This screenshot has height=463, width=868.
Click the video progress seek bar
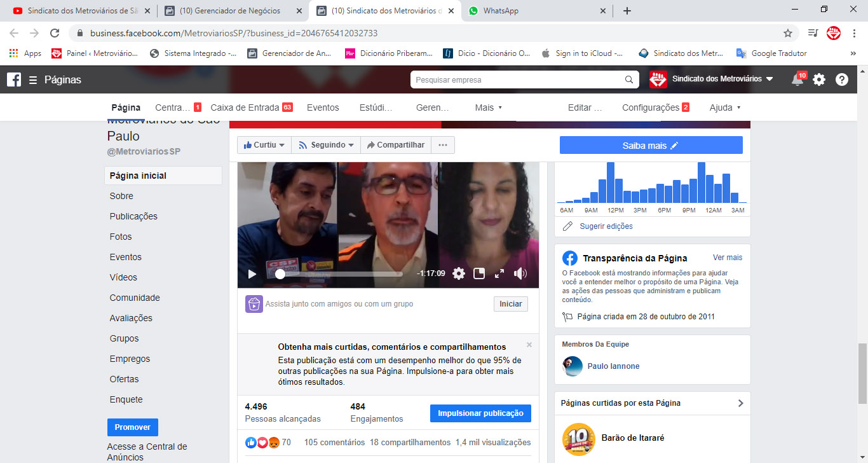coord(343,274)
